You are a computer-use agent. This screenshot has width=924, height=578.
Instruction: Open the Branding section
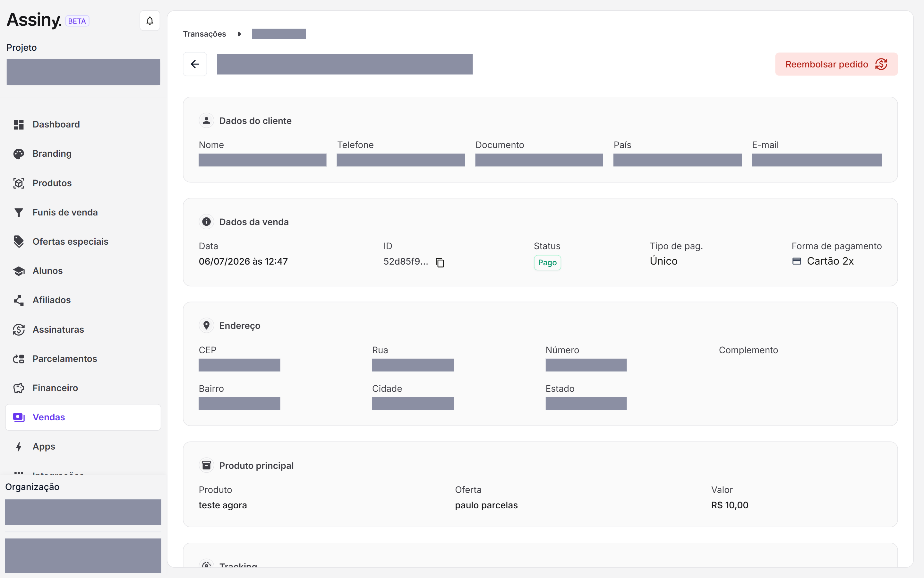click(83, 154)
